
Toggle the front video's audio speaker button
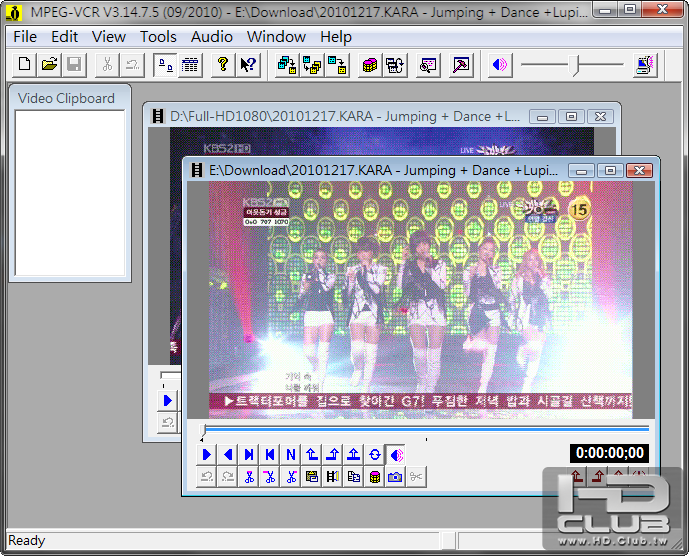coord(396,454)
